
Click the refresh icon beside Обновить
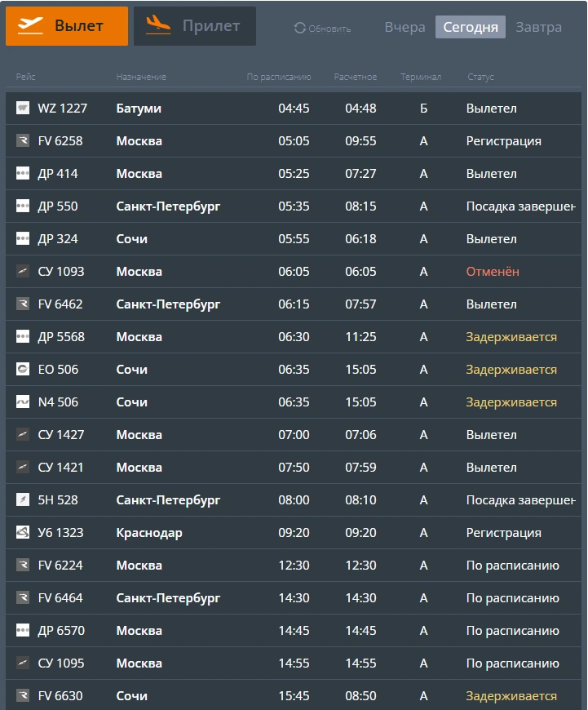click(x=299, y=28)
